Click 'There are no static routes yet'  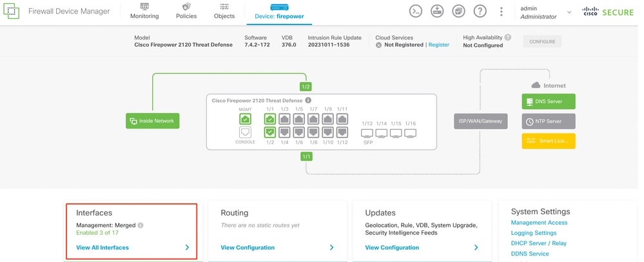(x=260, y=225)
